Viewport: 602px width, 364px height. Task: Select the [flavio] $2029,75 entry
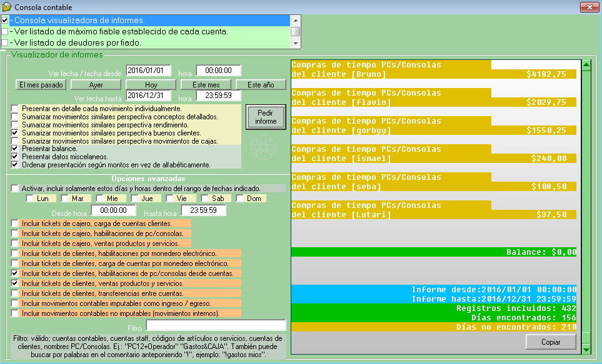click(x=434, y=97)
